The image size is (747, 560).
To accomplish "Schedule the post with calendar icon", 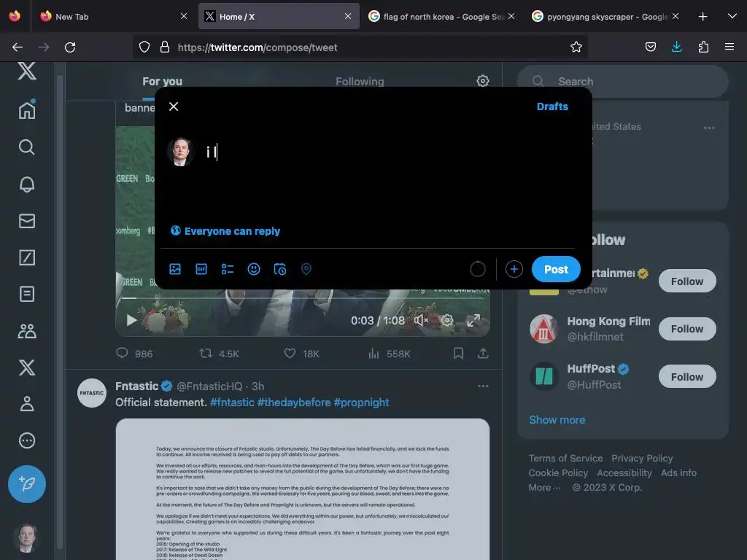I will pos(279,269).
